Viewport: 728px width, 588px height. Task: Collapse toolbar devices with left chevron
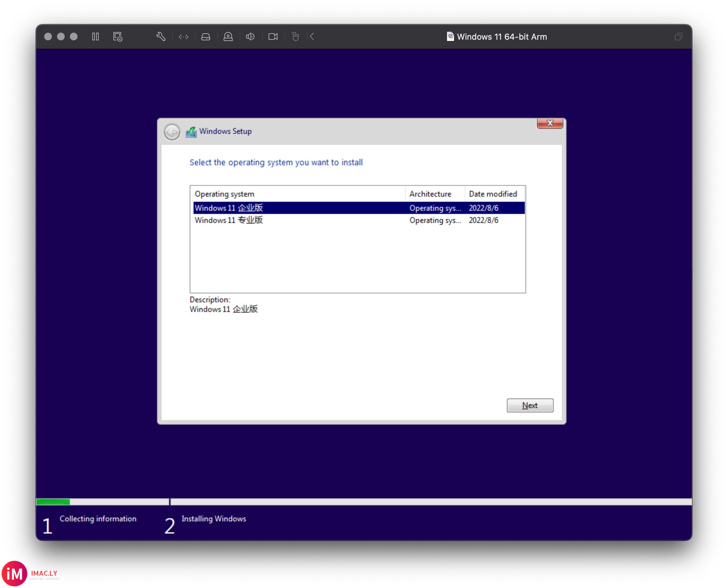coord(312,37)
